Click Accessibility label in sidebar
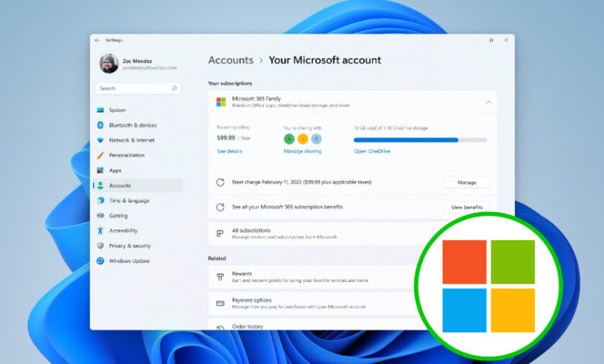This screenshot has width=604, height=364. click(x=123, y=231)
